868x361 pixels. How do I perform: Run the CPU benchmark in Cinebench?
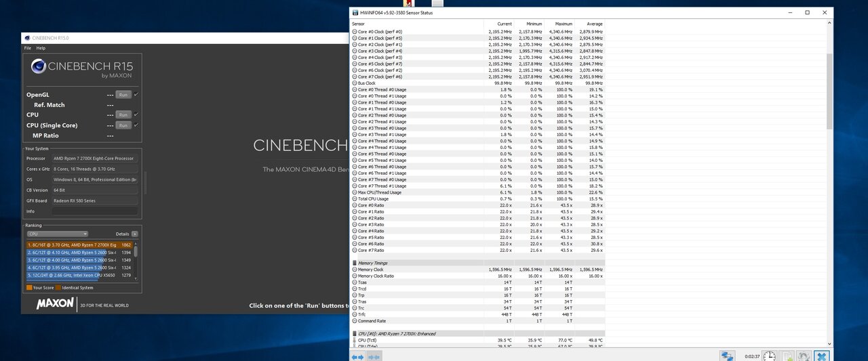[123, 114]
